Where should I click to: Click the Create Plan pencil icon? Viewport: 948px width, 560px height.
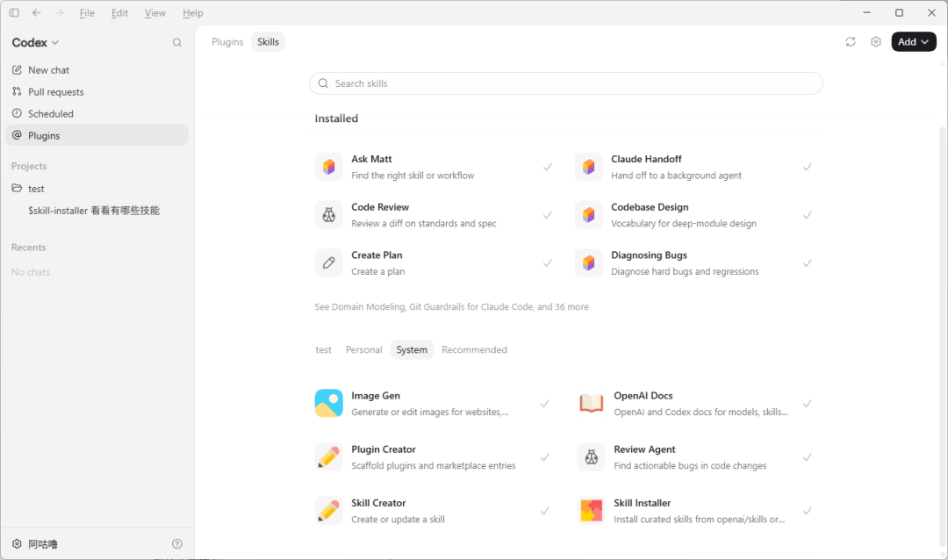click(329, 263)
